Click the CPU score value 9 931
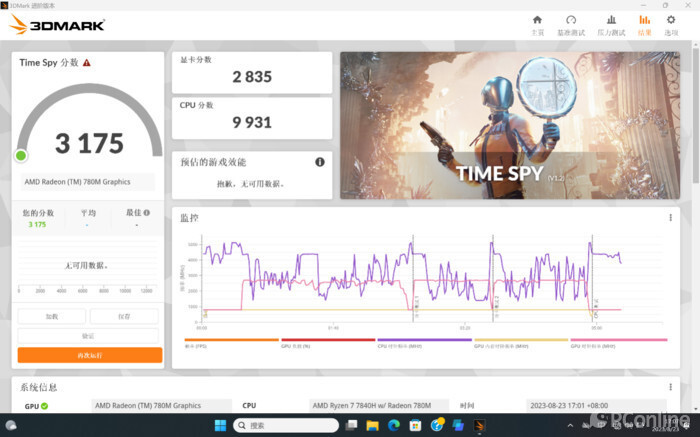 point(252,122)
